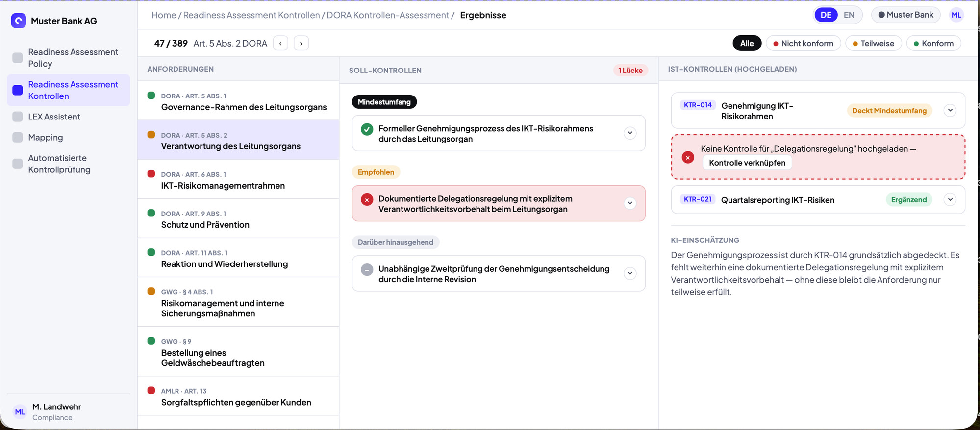Select Verantwortung des Leitungsorgans requirement
This screenshot has width=980, height=430.
238,140
